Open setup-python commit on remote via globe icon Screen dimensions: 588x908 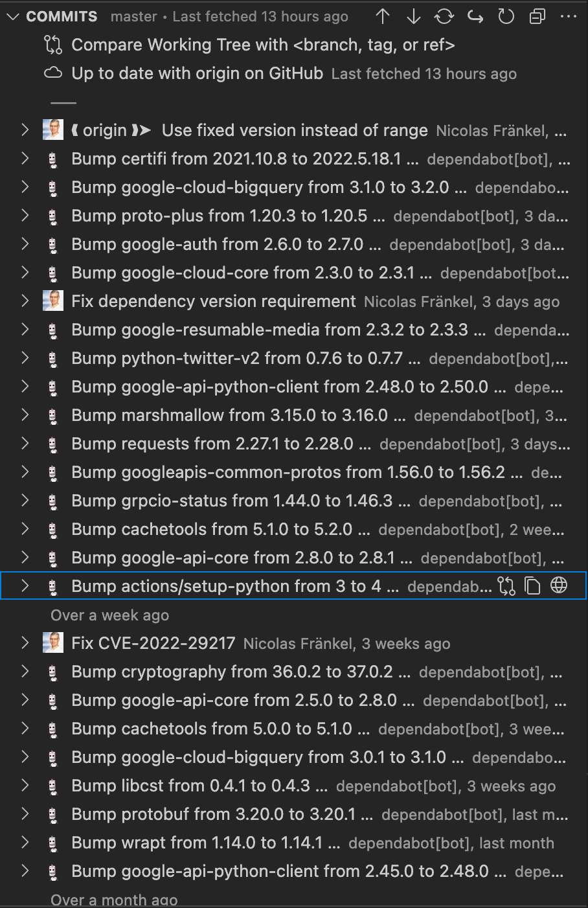(x=559, y=586)
